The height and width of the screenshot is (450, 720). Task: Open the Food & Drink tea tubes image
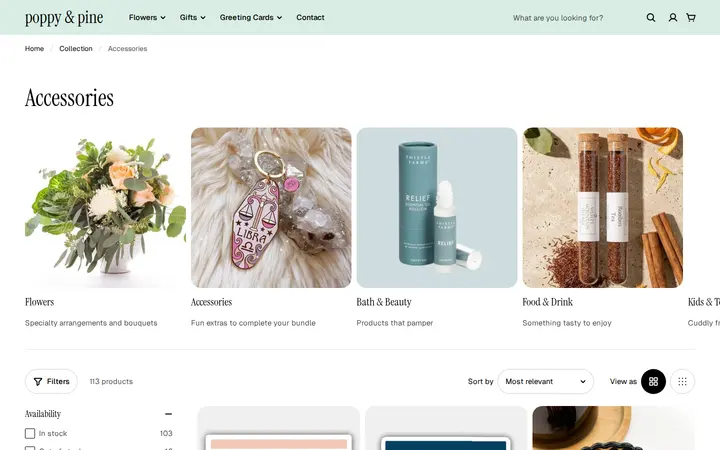coord(602,208)
